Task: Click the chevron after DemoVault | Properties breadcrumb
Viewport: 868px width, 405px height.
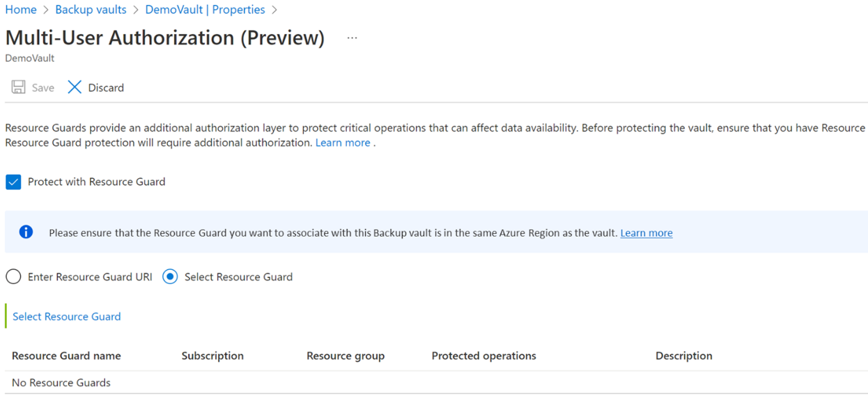Action: [x=274, y=9]
